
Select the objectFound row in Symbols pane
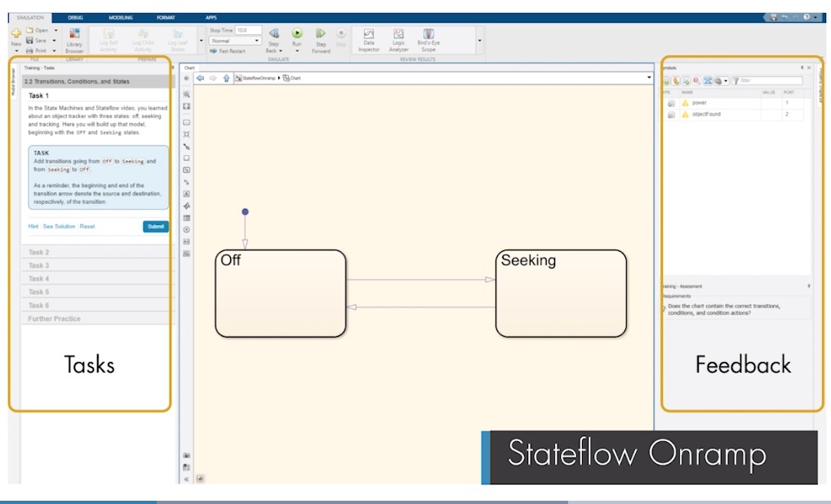pyautogui.click(x=734, y=114)
